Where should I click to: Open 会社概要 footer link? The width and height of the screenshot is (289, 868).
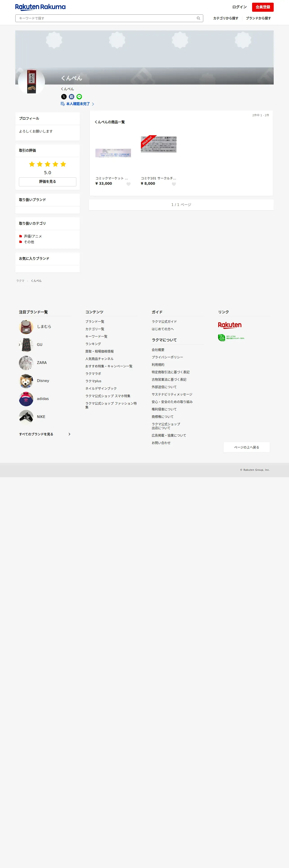click(x=158, y=350)
